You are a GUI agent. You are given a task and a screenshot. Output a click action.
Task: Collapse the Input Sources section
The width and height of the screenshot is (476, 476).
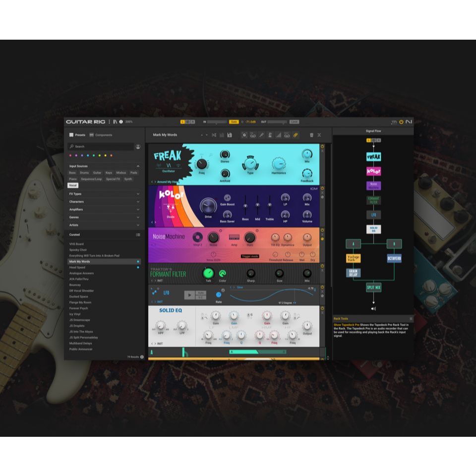138,166
